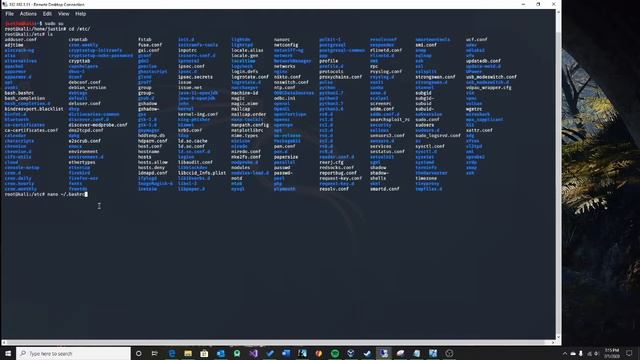
Task: Click the Windows Start button
Action: pos(8,353)
